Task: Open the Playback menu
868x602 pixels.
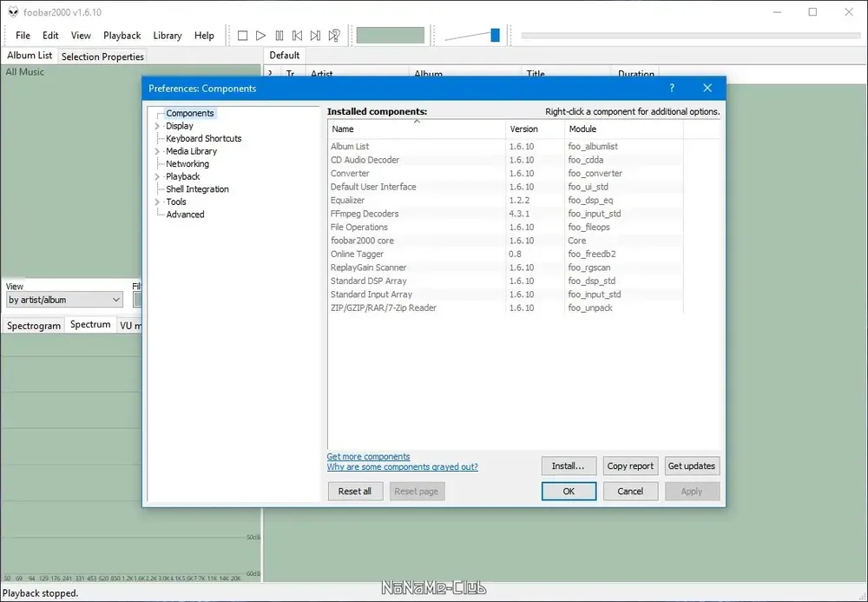Action: 122,36
